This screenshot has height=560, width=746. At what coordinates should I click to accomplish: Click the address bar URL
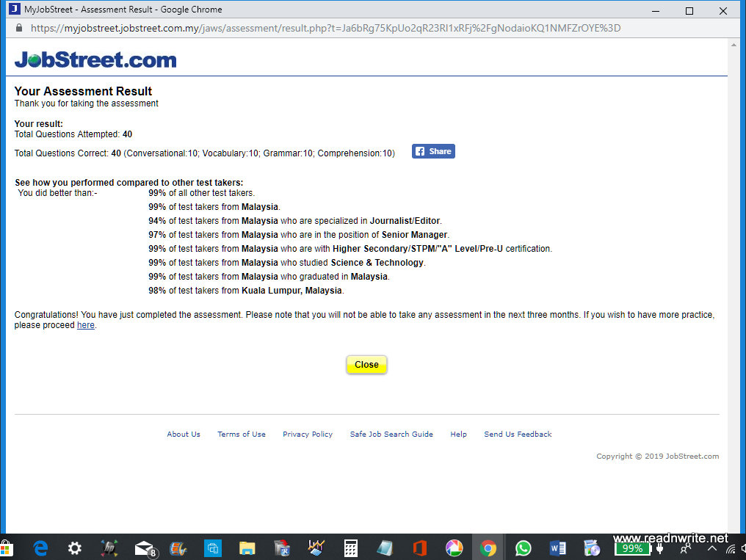tap(325, 28)
